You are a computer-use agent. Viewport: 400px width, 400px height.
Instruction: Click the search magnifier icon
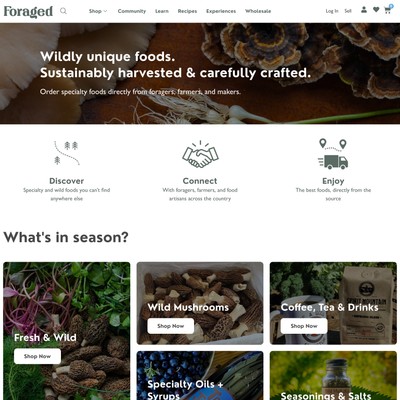coord(63,11)
